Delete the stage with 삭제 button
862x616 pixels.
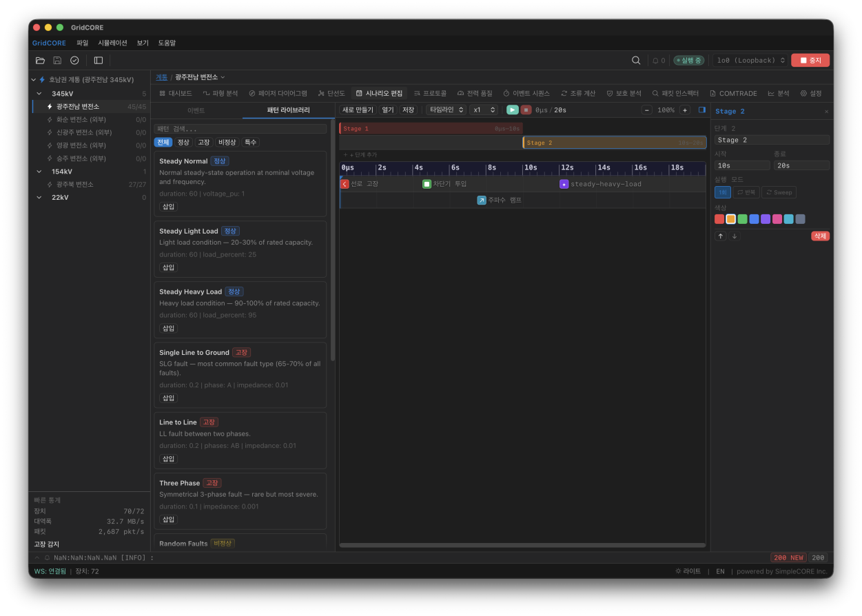(x=820, y=236)
